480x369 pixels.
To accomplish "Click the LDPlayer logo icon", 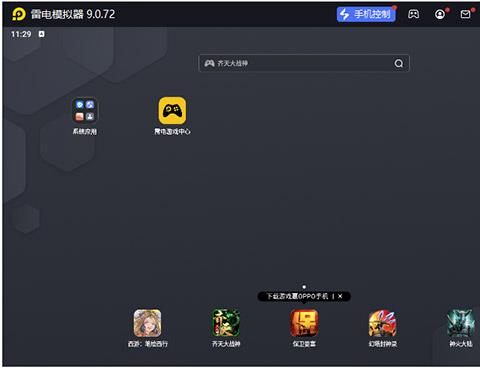I will click(x=19, y=14).
